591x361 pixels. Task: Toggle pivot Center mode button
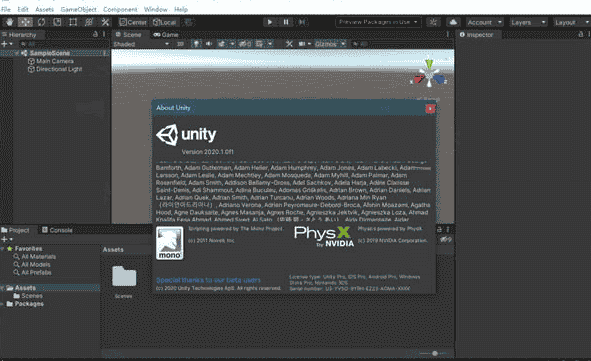(133, 22)
